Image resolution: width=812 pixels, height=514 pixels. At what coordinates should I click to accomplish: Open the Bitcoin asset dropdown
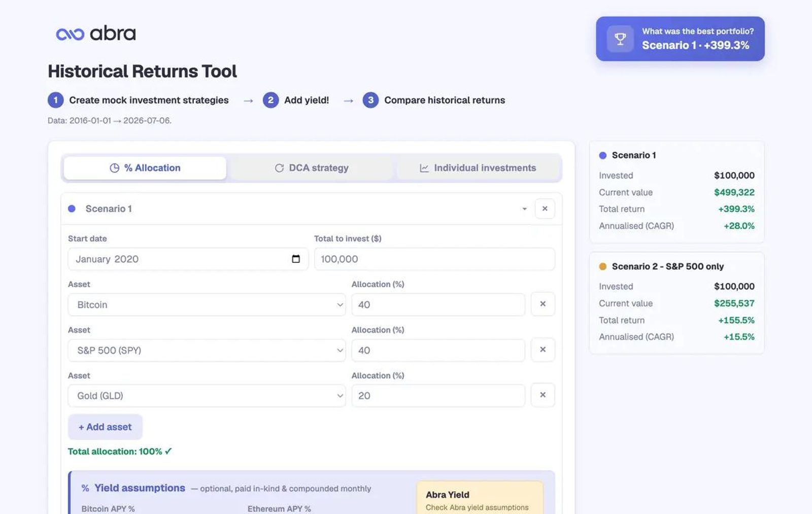click(207, 304)
